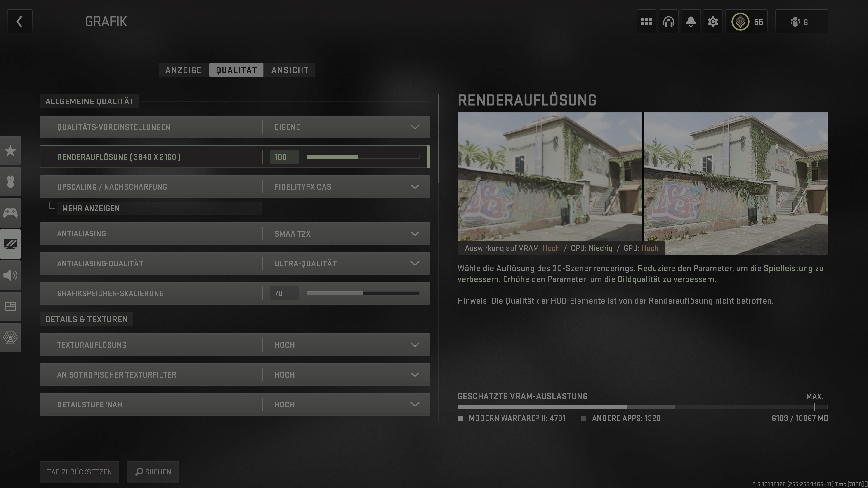Click the back arrow icon
Viewport: 868px width, 488px height.
19,22
